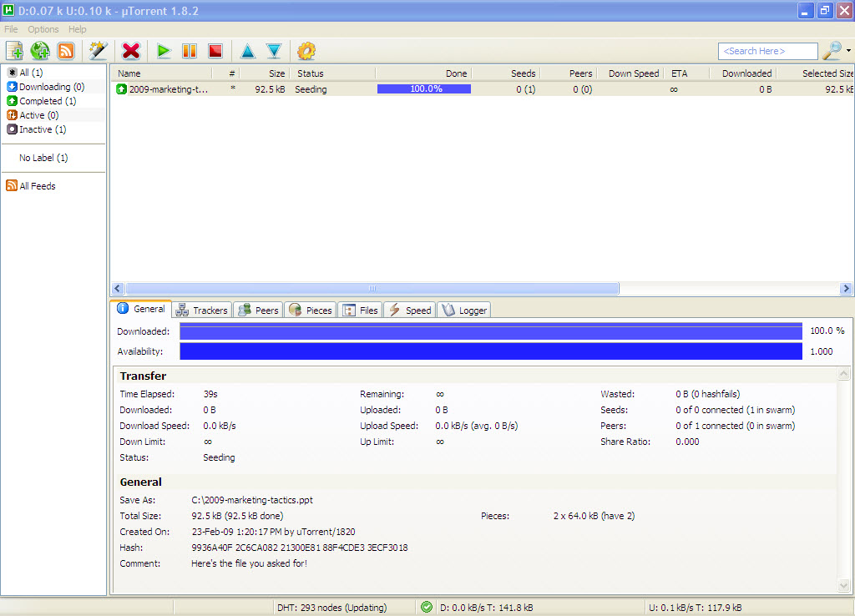Select the Inactive (1) category
855x616 pixels.
pyautogui.click(x=37, y=129)
